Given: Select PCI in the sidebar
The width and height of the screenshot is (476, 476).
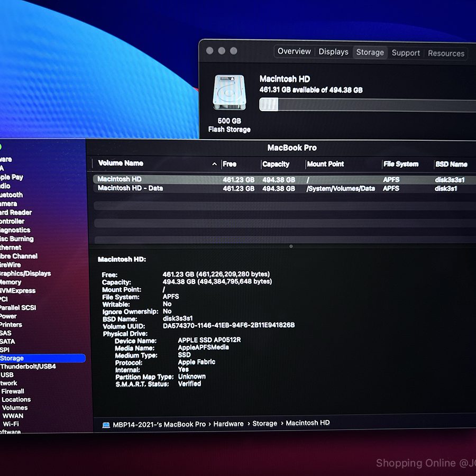Looking at the screenshot, I should point(4,299).
